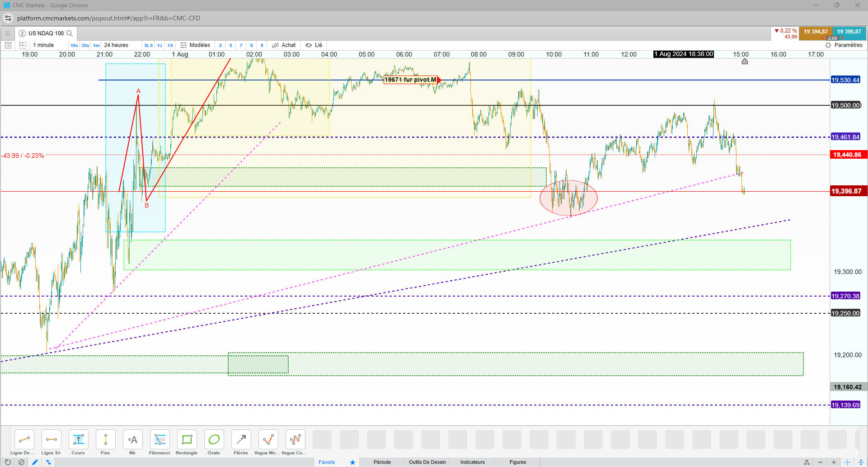Image resolution: width=868 pixels, height=467 pixels.
Task: Click the 19,530.44 blue price level label
Action: (x=845, y=80)
